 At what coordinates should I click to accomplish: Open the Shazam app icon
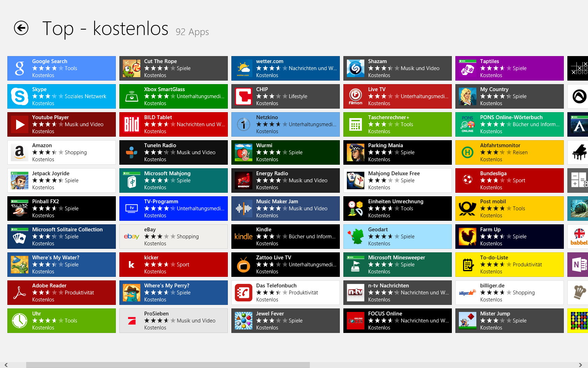pyautogui.click(x=356, y=68)
